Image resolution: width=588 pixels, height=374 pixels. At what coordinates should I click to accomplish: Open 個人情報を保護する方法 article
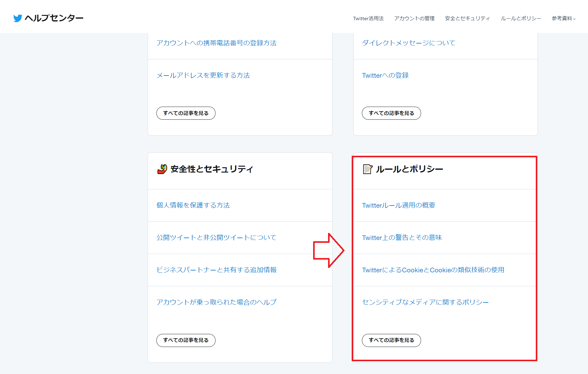click(x=193, y=205)
